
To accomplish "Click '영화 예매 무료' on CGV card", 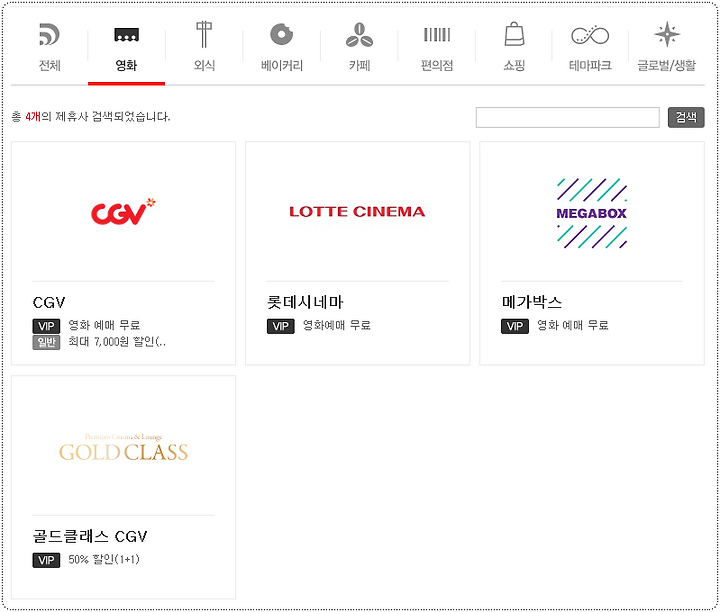I will [x=104, y=325].
